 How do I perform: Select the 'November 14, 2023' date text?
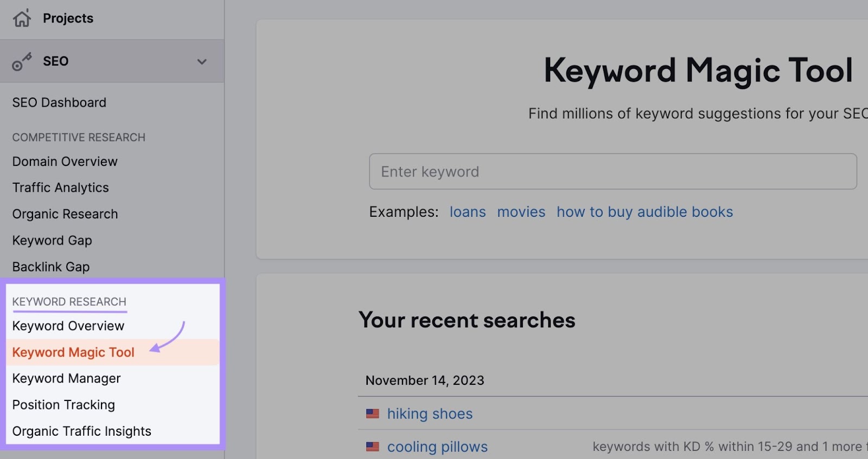click(x=425, y=380)
